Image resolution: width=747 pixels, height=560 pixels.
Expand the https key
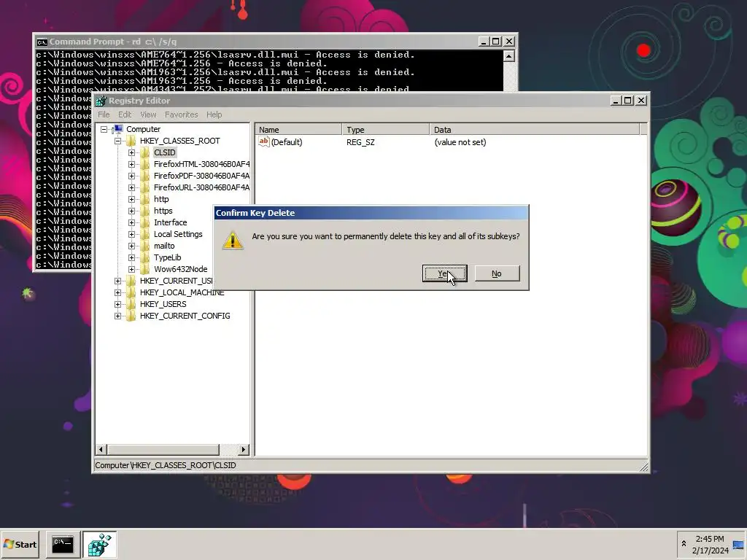coord(131,211)
